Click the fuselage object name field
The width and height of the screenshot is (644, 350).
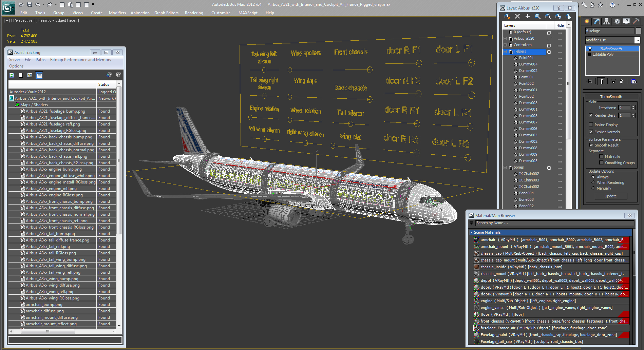(610, 31)
